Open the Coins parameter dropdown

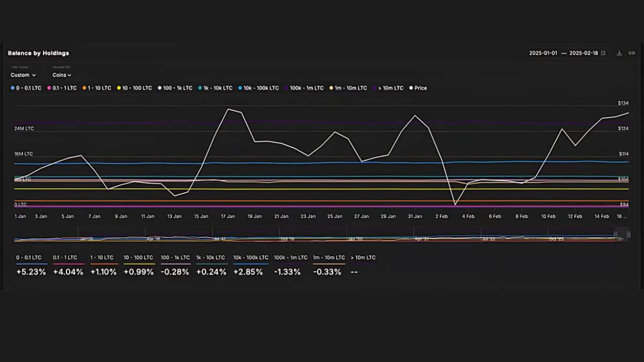click(x=62, y=75)
